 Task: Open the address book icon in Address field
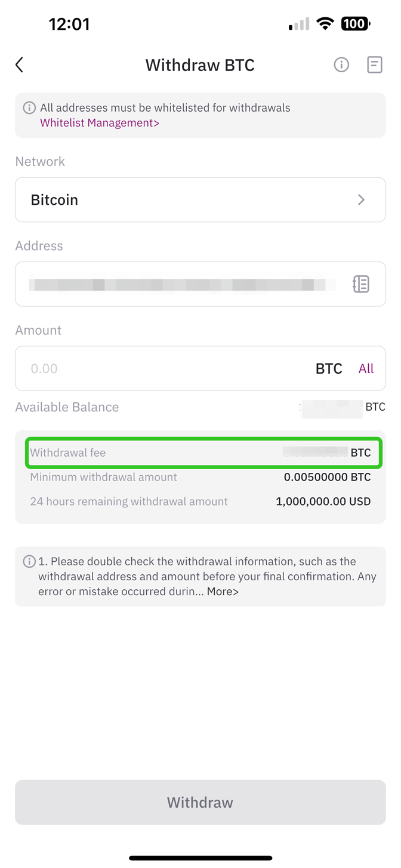coord(361,284)
